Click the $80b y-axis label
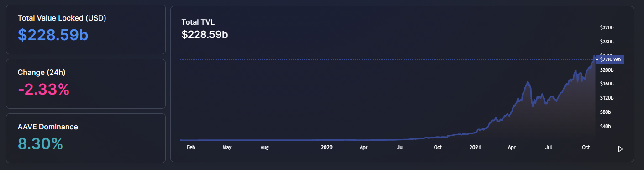 [x=605, y=112]
